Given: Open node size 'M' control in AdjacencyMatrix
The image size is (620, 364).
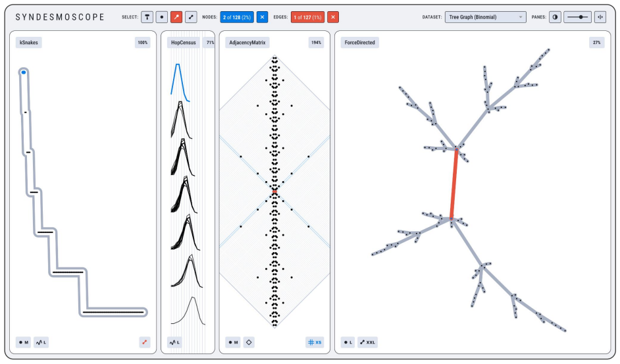Looking at the screenshot, I should (233, 342).
